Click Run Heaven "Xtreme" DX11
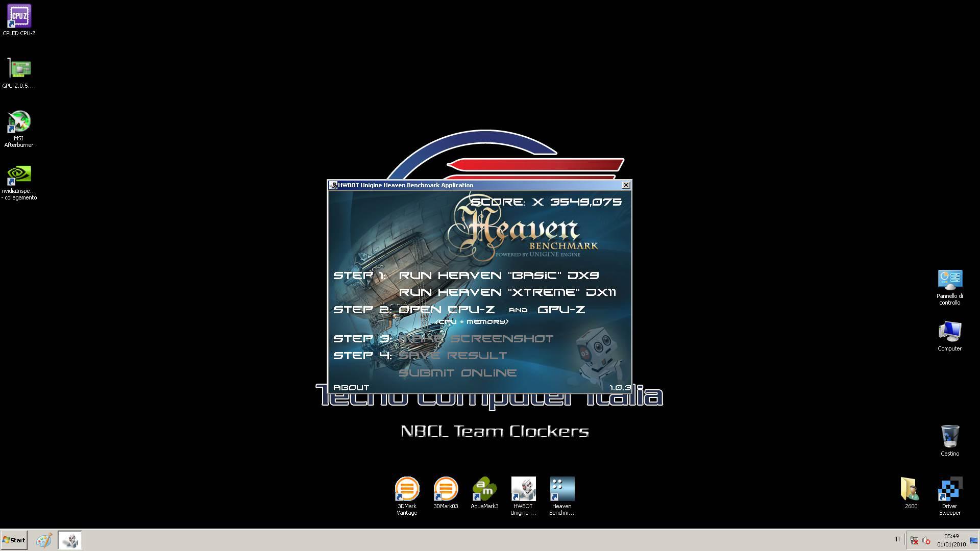 click(x=507, y=292)
